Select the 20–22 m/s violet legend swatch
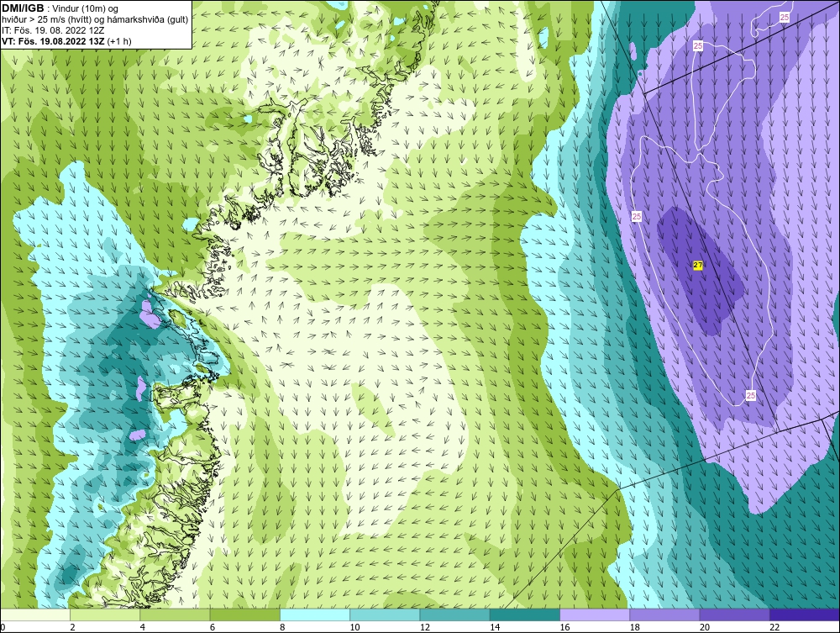This screenshot has height=633, width=840. [734, 615]
